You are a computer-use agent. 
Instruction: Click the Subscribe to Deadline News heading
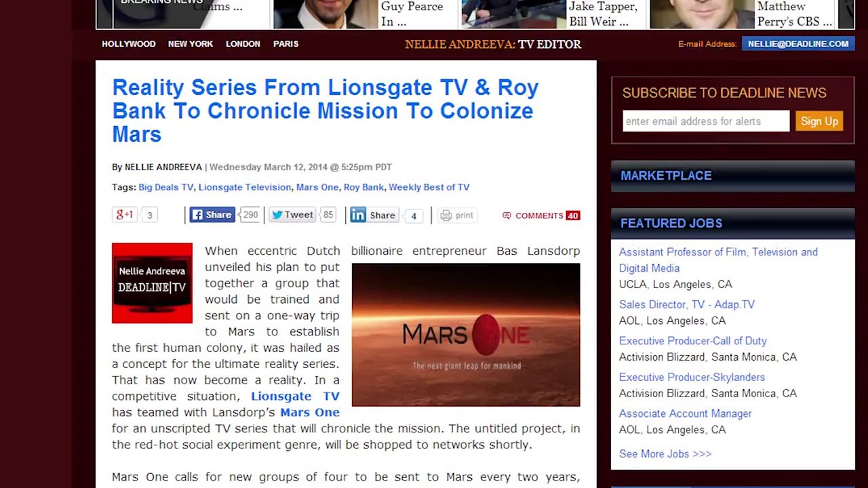tap(724, 93)
